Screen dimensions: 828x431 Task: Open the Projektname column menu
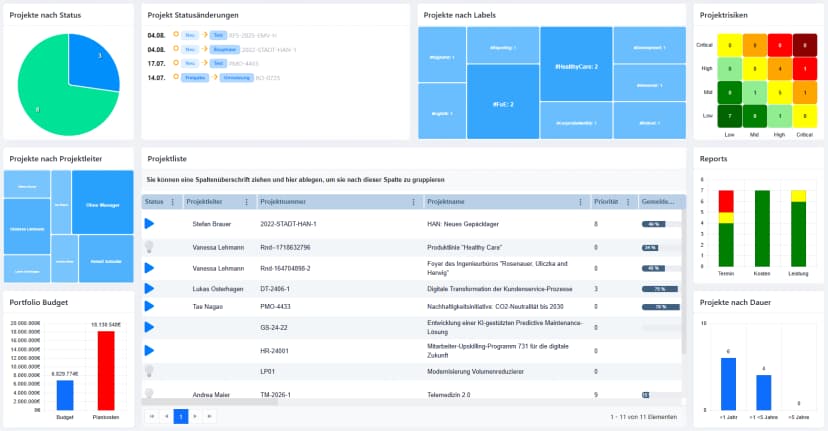[580, 202]
